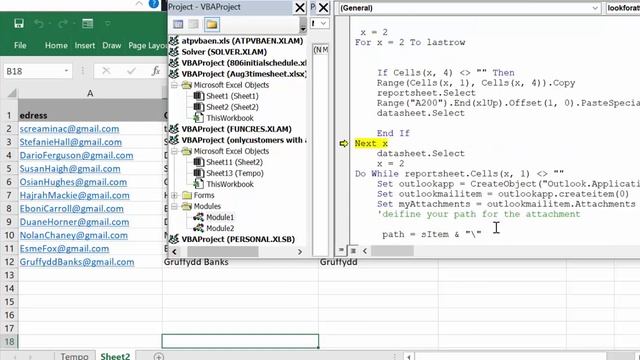Open screaminac@gmail.com email link
640x360 pixels.
pyautogui.click(x=69, y=129)
